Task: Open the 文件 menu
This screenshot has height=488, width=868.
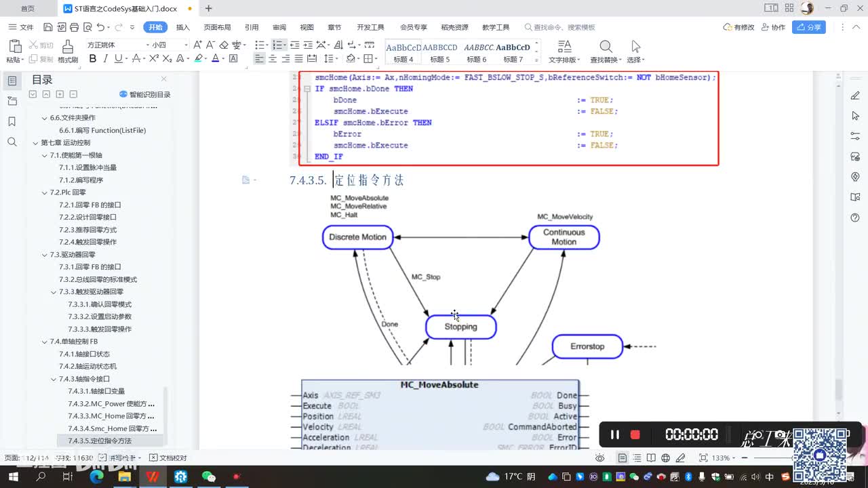Action: coord(22,27)
